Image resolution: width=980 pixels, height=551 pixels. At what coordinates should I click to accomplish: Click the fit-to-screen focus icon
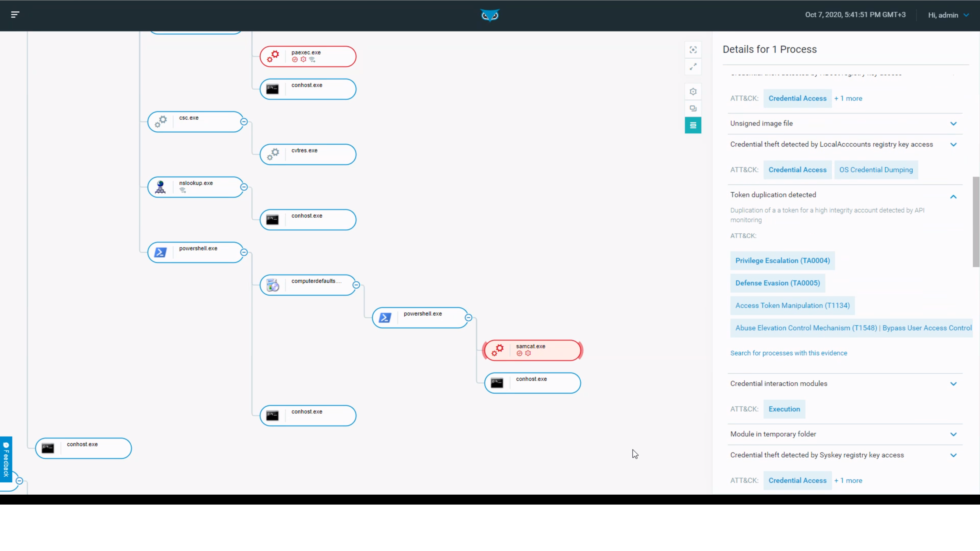pos(693,50)
